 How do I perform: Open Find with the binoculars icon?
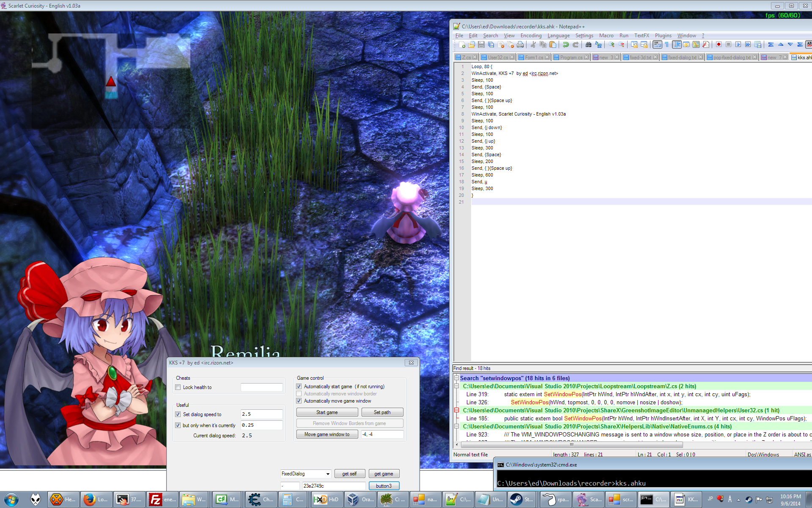click(x=588, y=44)
